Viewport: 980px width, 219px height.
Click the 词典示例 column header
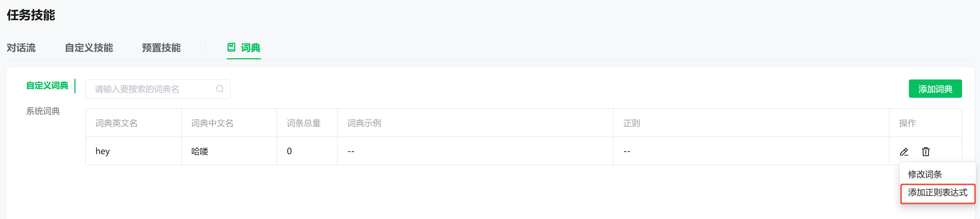pyautogui.click(x=364, y=123)
